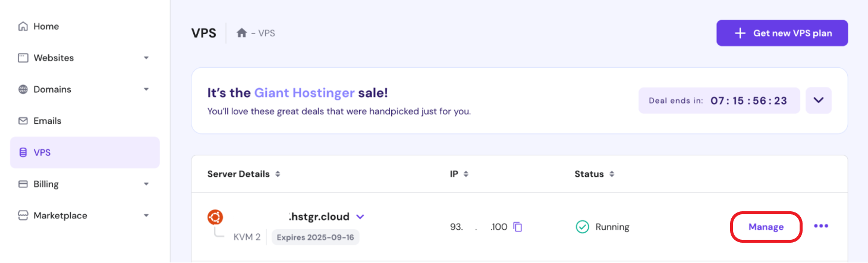Image resolution: width=868 pixels, height=263 pixels.
Task: Click the Emails envelope icon
Action: 23,121
